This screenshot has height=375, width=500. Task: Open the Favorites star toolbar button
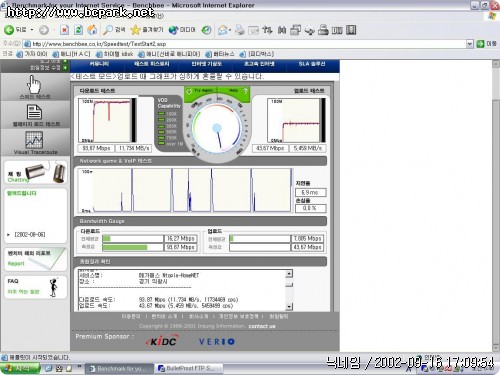tap(135, 30)
